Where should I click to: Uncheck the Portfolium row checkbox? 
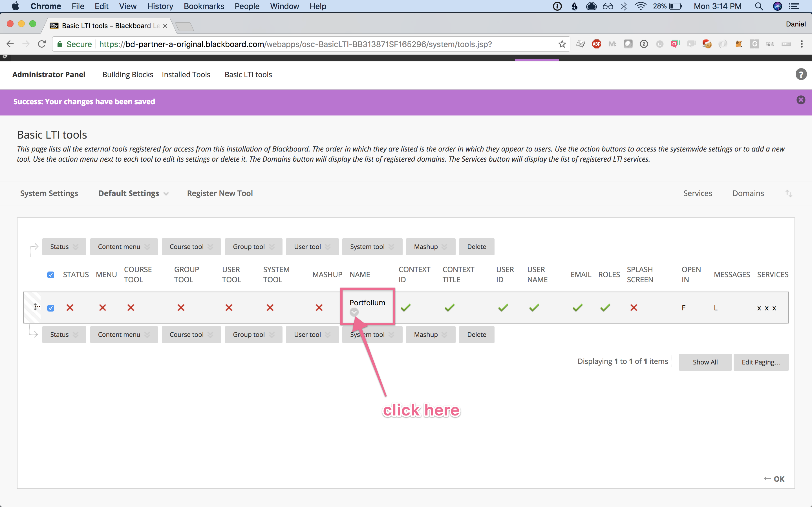[51, 308]
